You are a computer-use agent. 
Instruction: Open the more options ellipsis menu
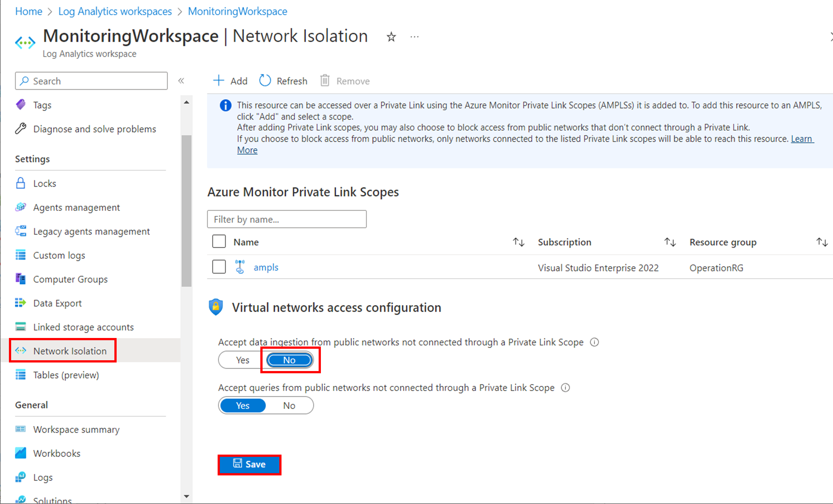[x=414, y=36]
